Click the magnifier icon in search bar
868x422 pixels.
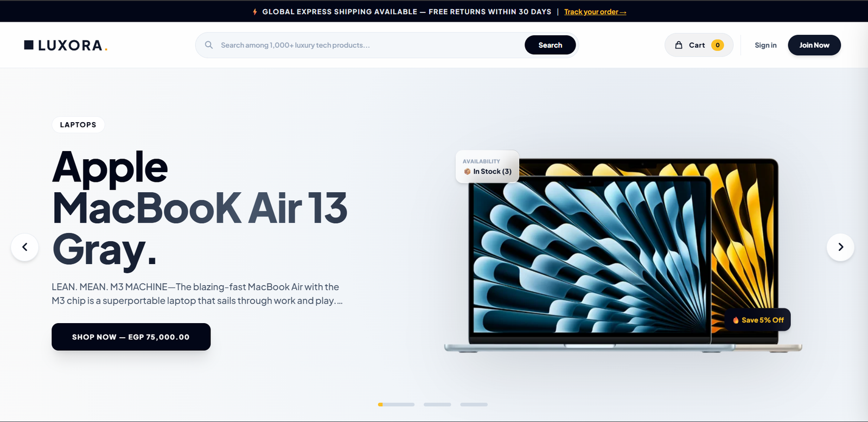[209, 45]
